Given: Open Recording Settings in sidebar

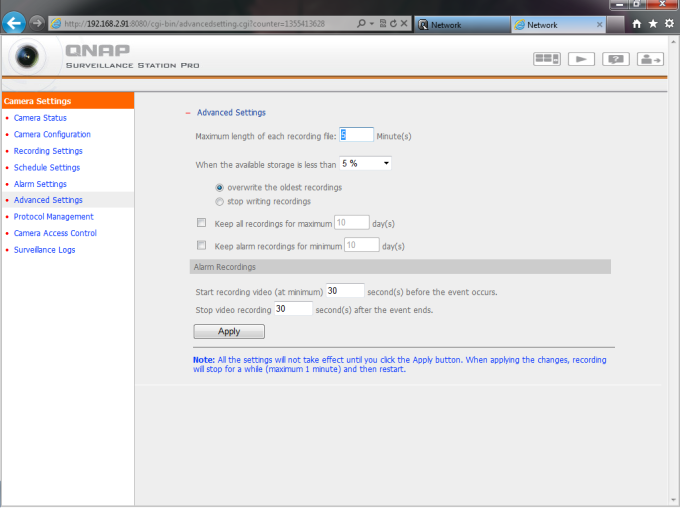Looking at the screenshot, I should point(48,151).
